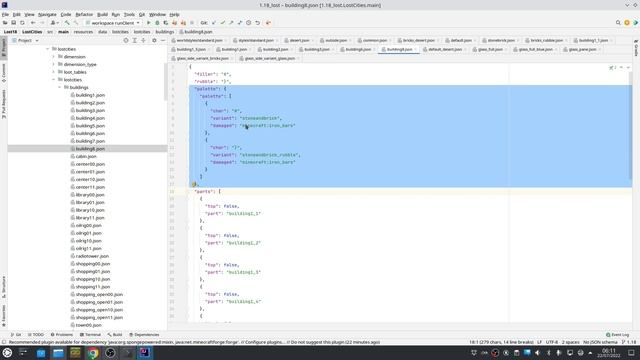This screenshot has height=360, width=640.
Task: Open the Refactor menu
Action: (84, 14)
